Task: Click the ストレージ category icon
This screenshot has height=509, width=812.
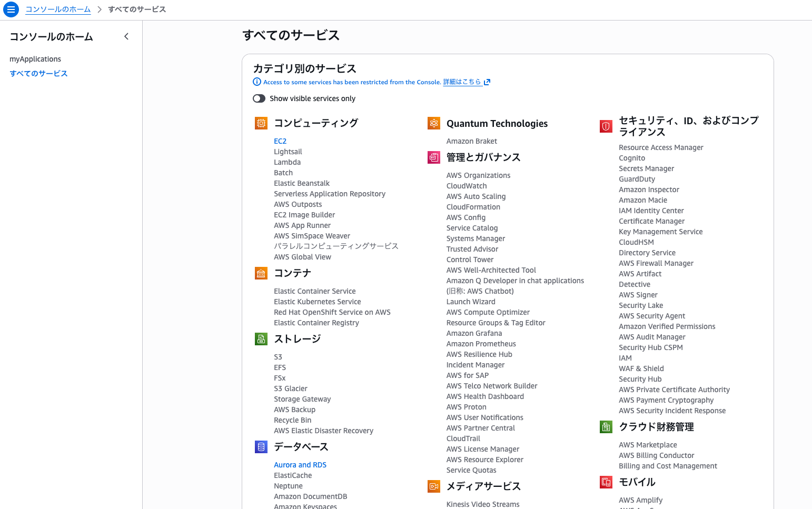Action: pos(261,339)
